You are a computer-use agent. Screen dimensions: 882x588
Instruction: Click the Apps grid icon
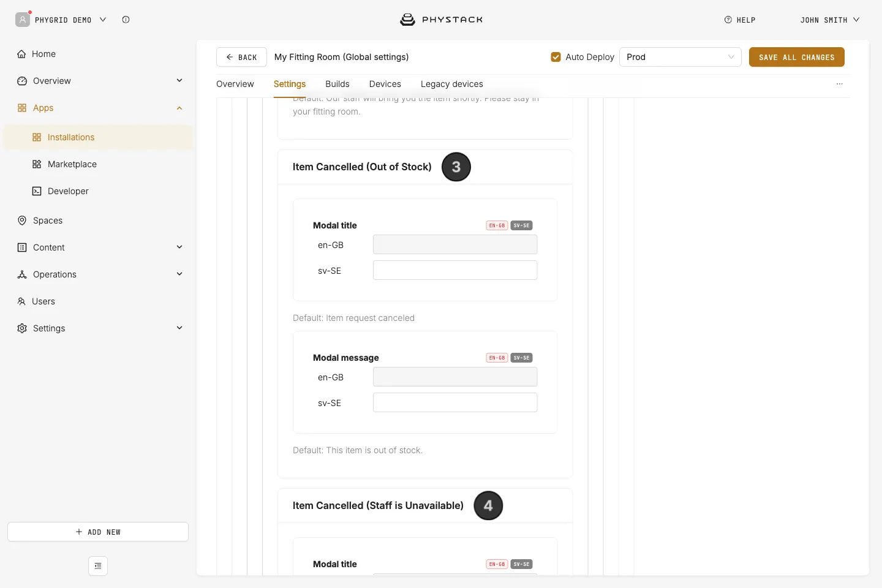22,108
